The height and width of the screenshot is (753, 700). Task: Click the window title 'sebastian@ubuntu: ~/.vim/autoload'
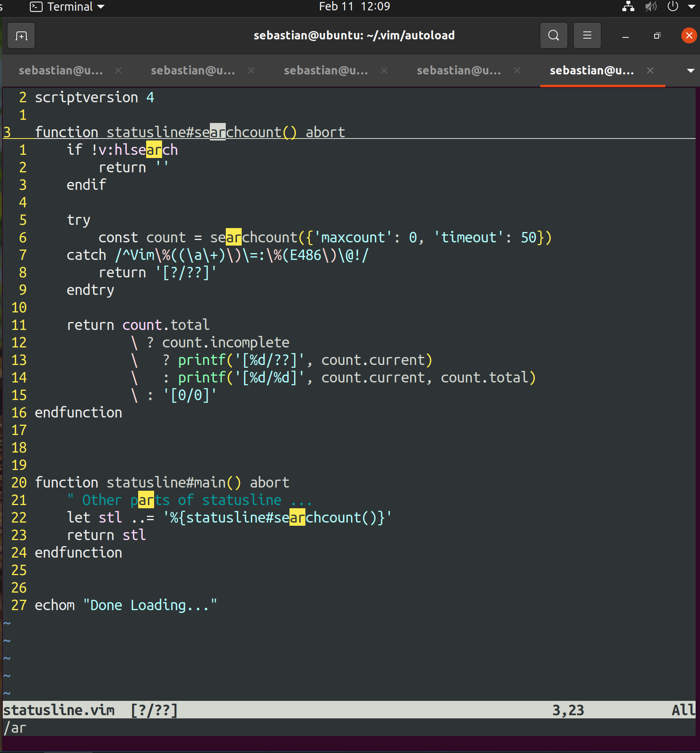point(354,35)
